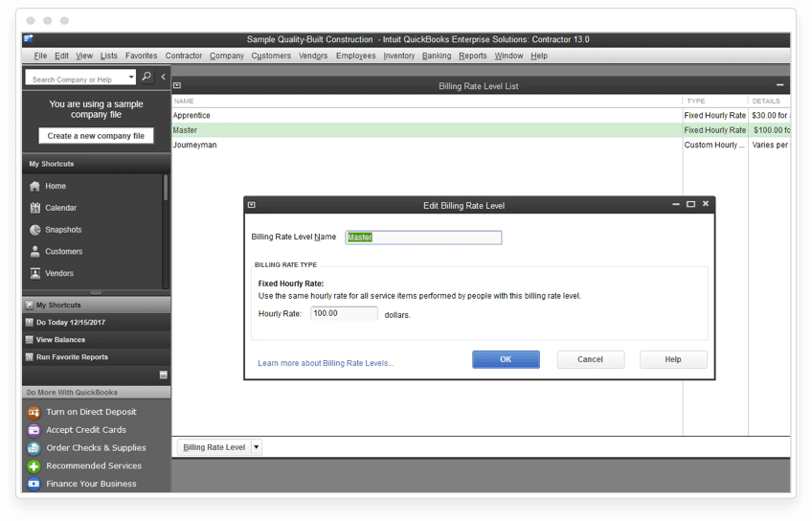Open the Billing Rate Level List window menu icon

pyautogui.click(x=177, y=85)
